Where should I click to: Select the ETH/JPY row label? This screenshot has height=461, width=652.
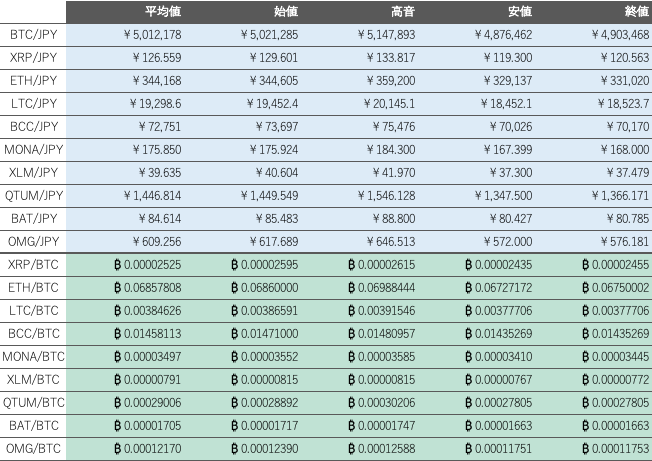click(x=34, y=80)
